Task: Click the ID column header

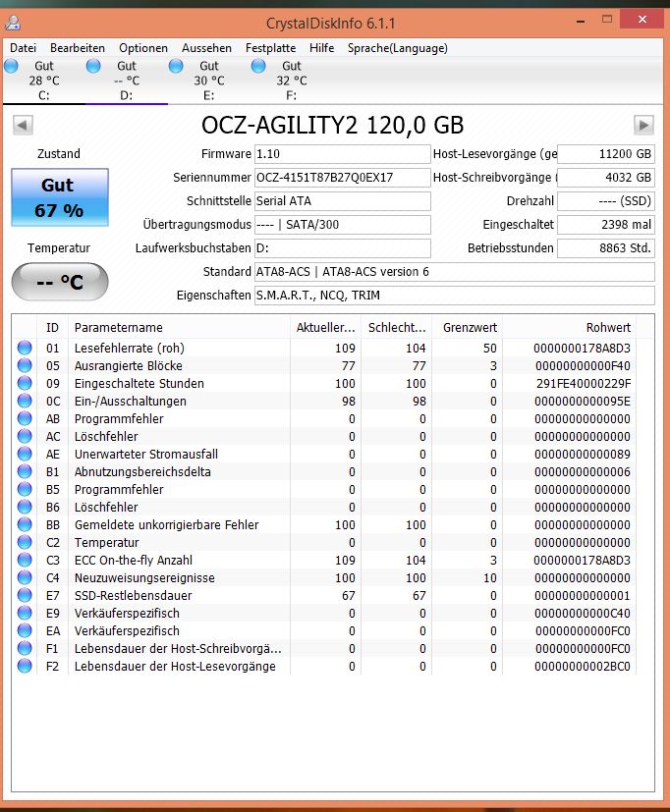Action: [x=52, y=327]
